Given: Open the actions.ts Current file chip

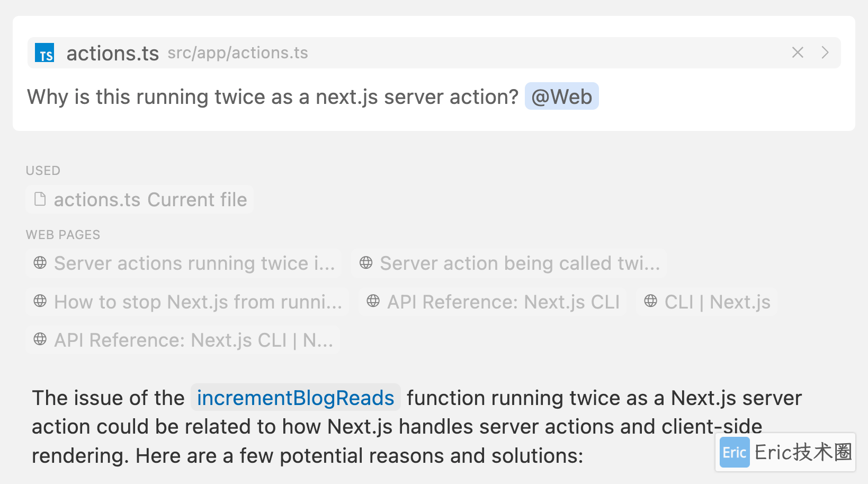Looking at the screenshot, I should tap(140, 199).
